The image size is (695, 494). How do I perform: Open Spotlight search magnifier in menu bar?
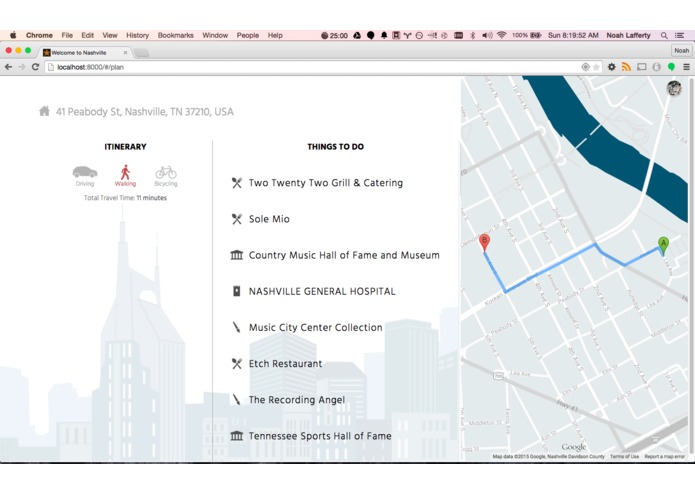point(664,35)
